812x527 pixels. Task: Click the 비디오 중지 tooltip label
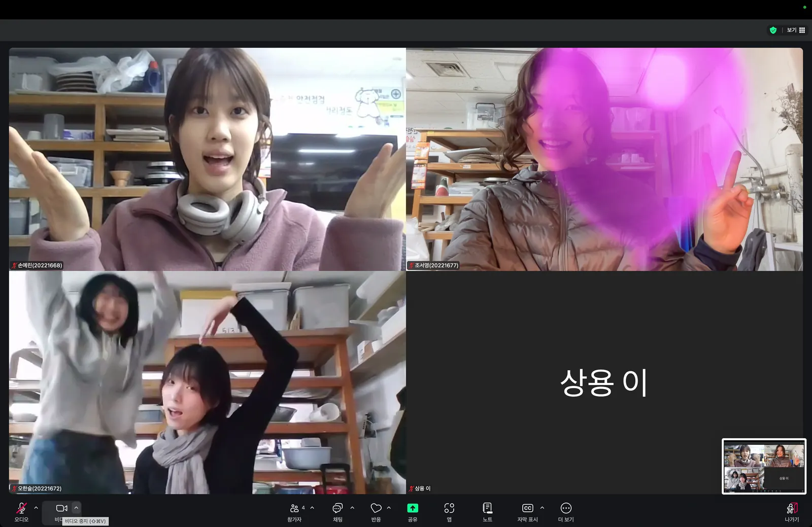85,521
